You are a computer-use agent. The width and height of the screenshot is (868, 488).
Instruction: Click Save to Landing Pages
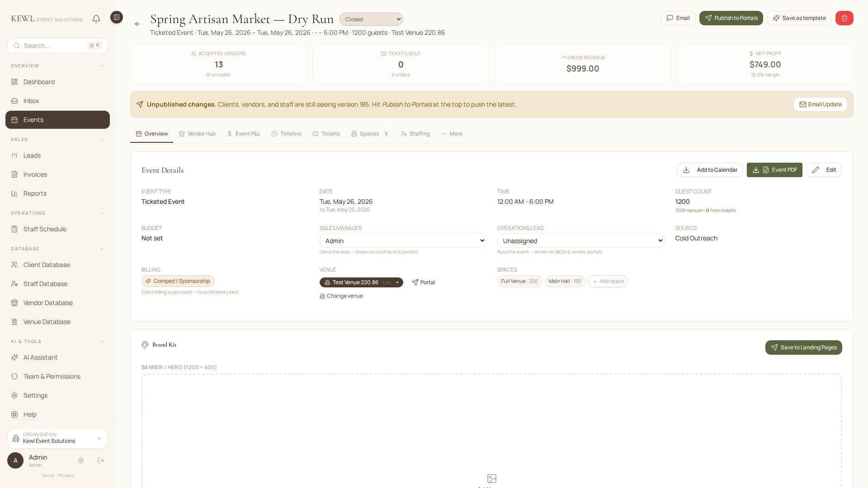(x=804, y=347)
